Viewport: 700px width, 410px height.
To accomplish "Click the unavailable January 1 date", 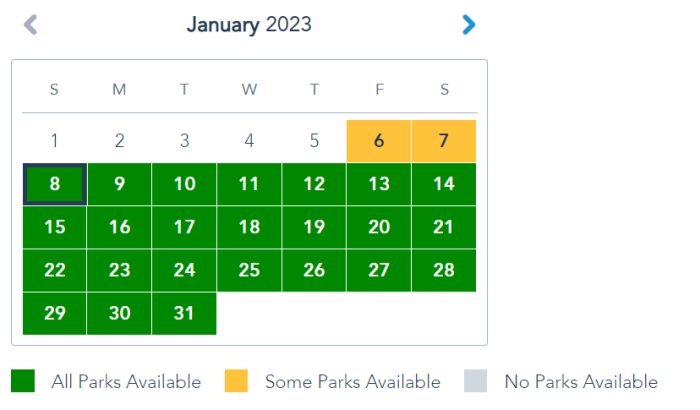I will [55, 141].
